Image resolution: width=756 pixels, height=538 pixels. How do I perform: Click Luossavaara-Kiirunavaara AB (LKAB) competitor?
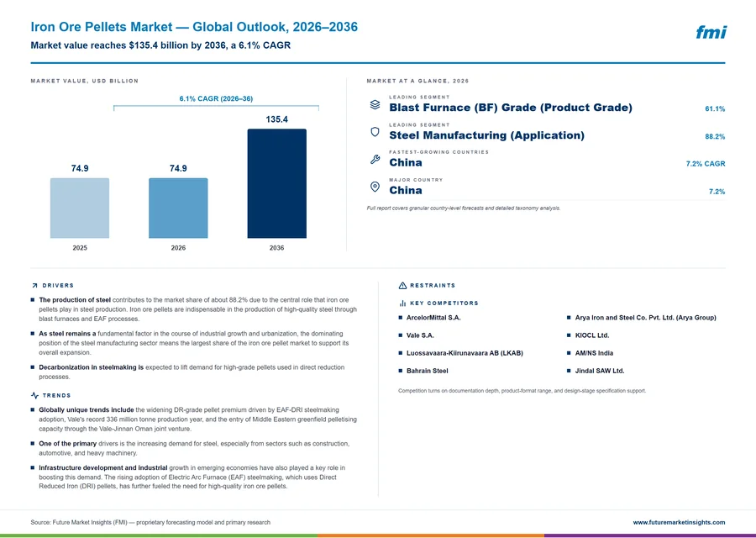465,353
